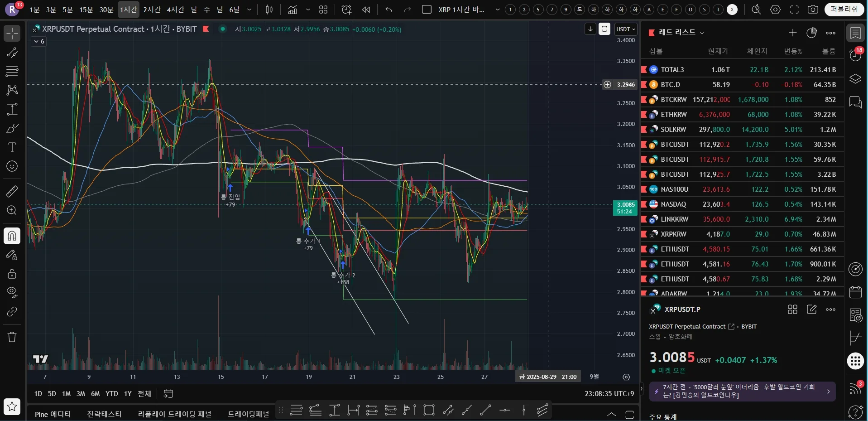Expand the timeframe interval dropdown chevron
The height and width of the screenshot is (421, 868).
click(249, 10)
